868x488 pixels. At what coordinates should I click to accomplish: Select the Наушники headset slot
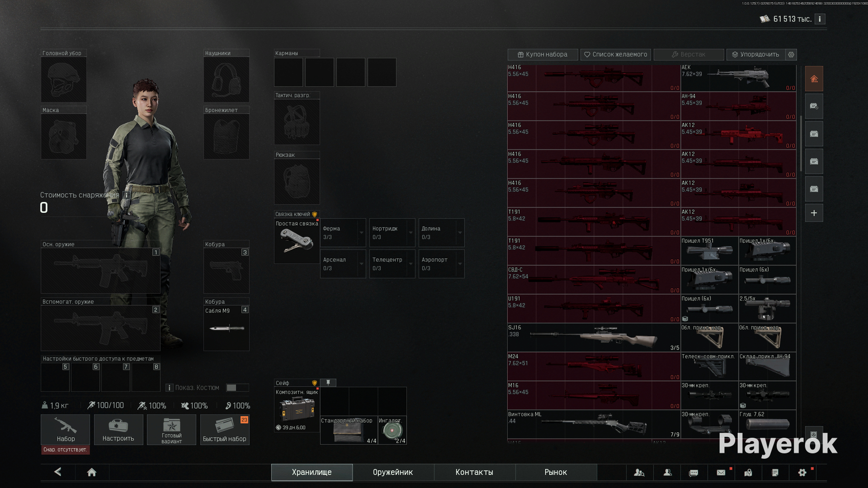(227, 80)
